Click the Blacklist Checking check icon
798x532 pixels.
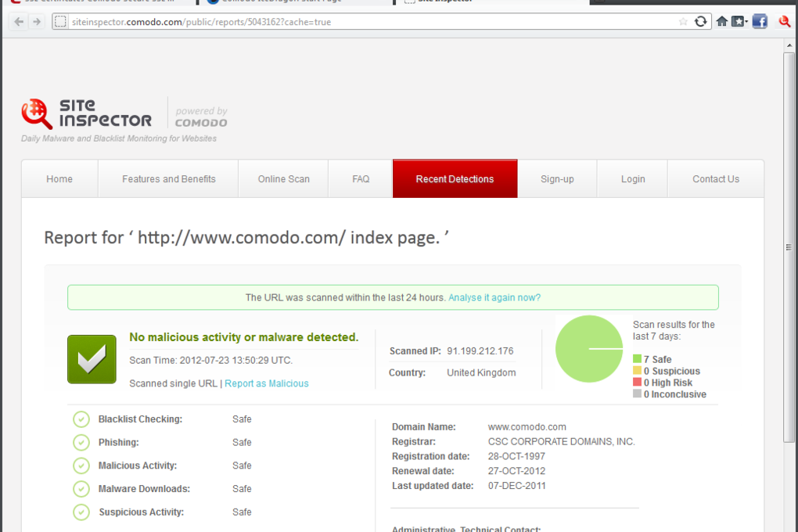point(81,419)
